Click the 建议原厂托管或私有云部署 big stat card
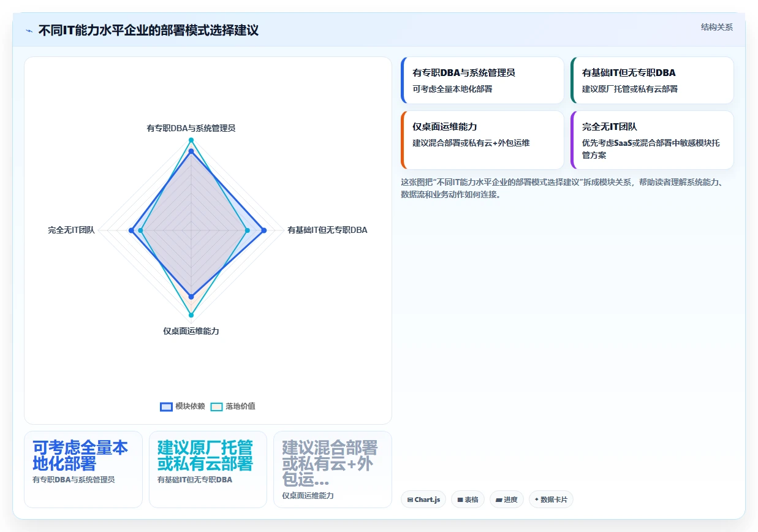758x532 pixels. click(208, 469)
